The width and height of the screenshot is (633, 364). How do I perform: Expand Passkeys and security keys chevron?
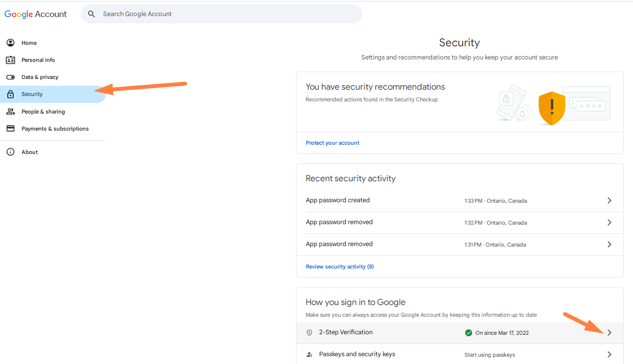tap(609, 354)
